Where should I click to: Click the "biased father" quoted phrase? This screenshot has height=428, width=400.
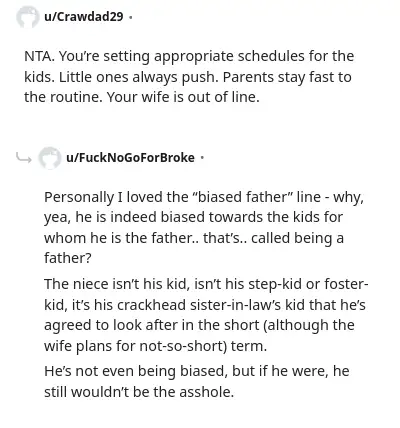coord(242,197)
